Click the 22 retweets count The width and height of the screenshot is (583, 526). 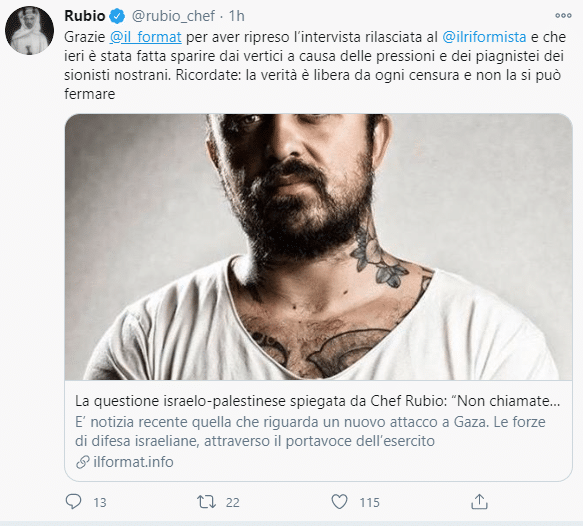[x=233, y=503]
